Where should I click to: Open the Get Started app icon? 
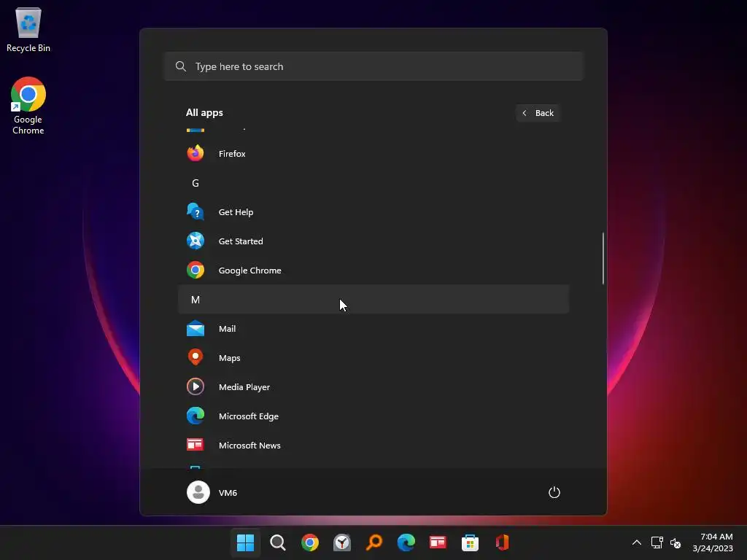[x=196, y=241]
